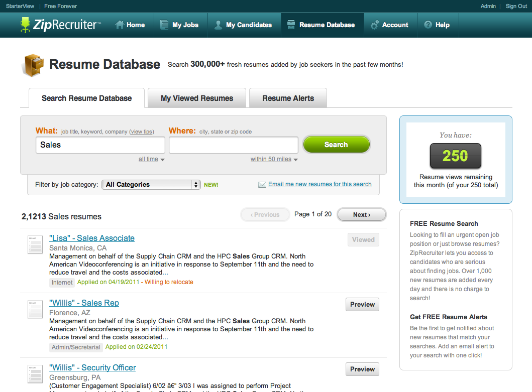Switch to the My Viewed Resumes tab

[x=196, y=97]
